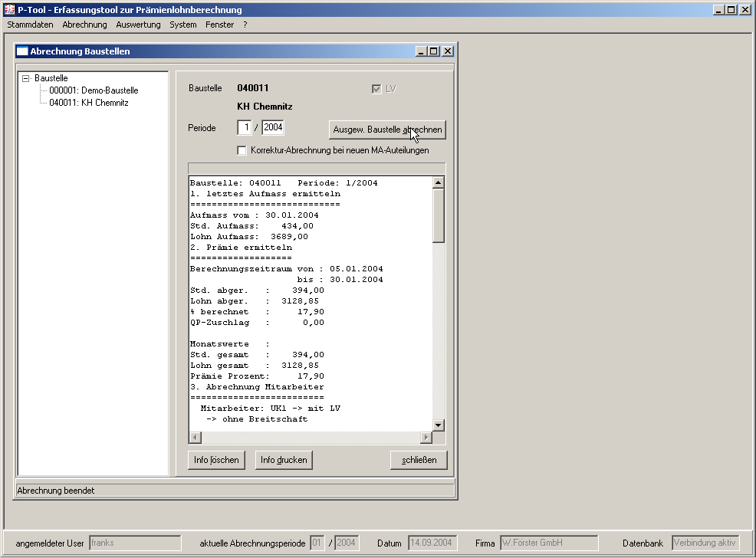Screen dimensions: 756x558
Task: Click the log scroll right arrow
Action: coord(426,438)
